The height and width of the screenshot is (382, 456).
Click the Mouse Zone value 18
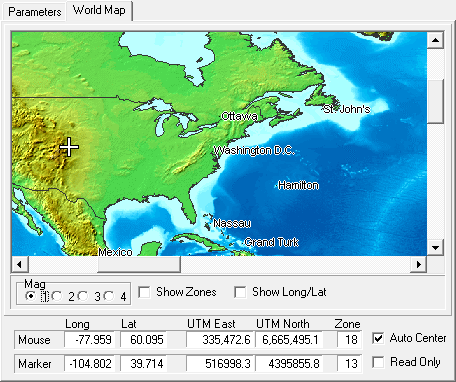[x=349, y=340]
